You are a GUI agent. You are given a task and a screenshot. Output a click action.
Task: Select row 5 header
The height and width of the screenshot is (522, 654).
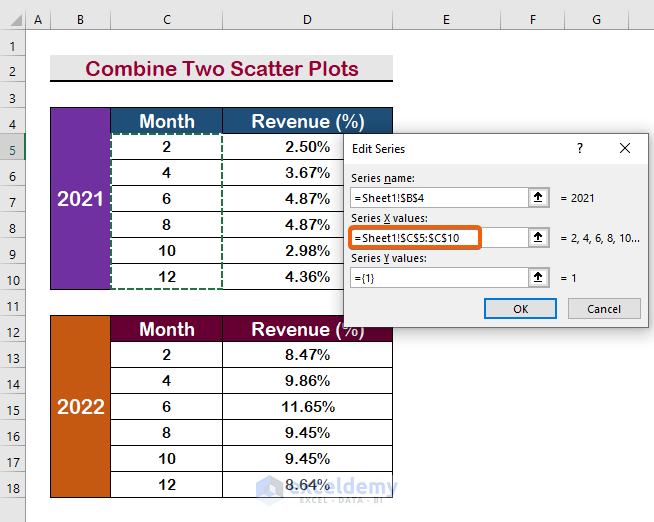pyautogui.click(x=12, y=147)
